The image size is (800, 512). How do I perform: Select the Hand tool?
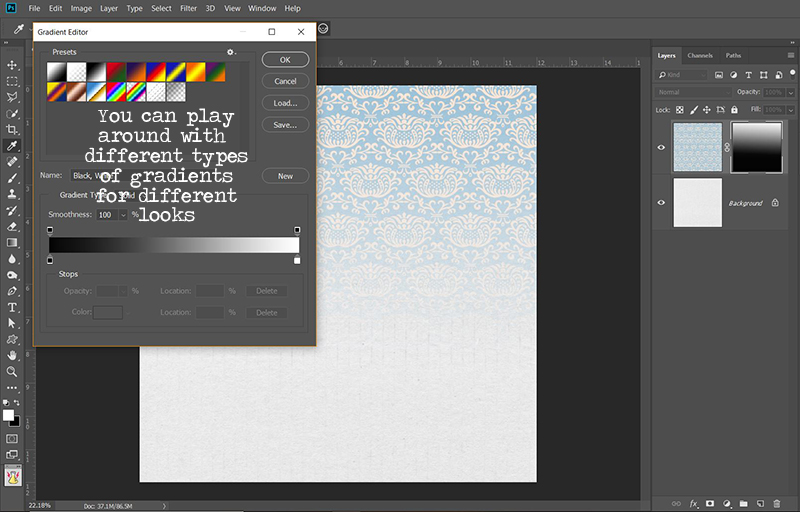[x=13, y=355]
